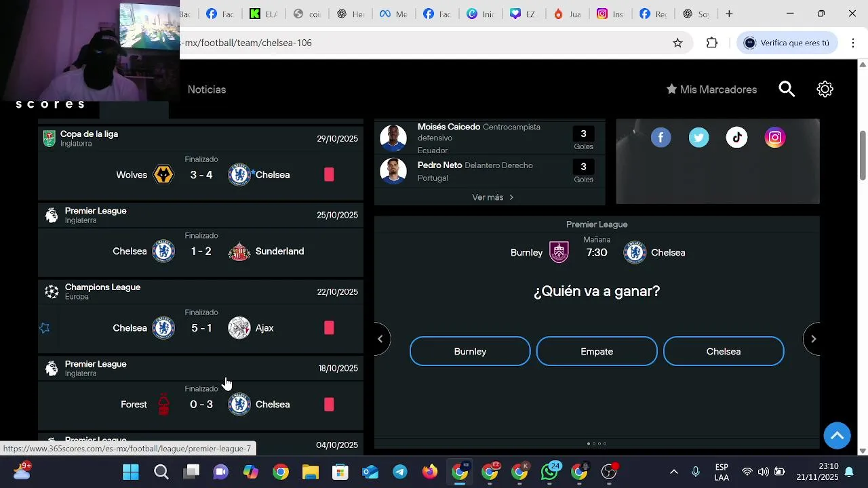Click the 'Verifica que eres tú' profile button
The width and height of the screenshot is (868, 488).
[x=787, y=43]
